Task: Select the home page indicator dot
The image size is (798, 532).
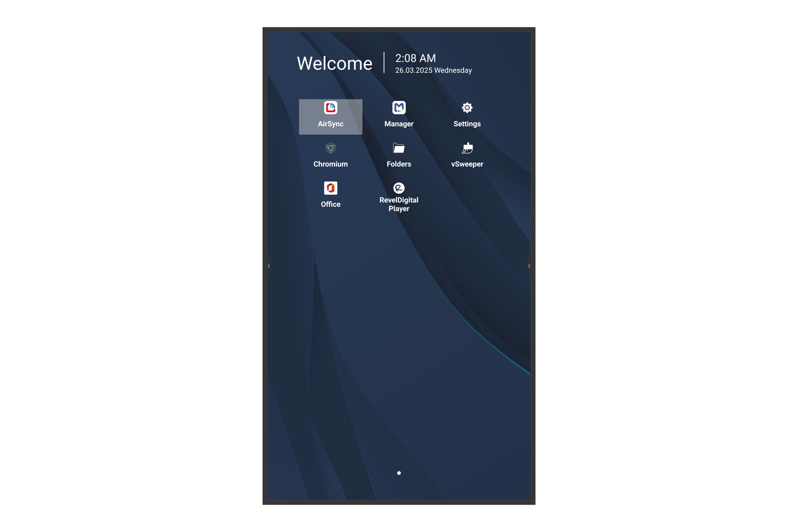Action: coord(399,473)
